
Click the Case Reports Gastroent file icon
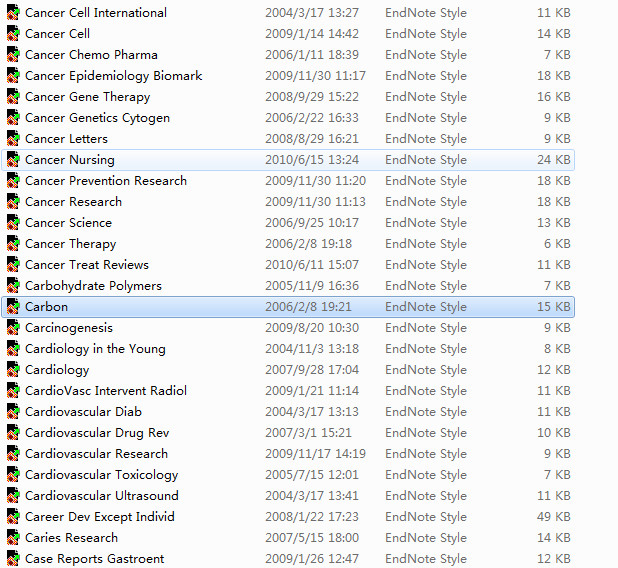[x=13, y=559]
